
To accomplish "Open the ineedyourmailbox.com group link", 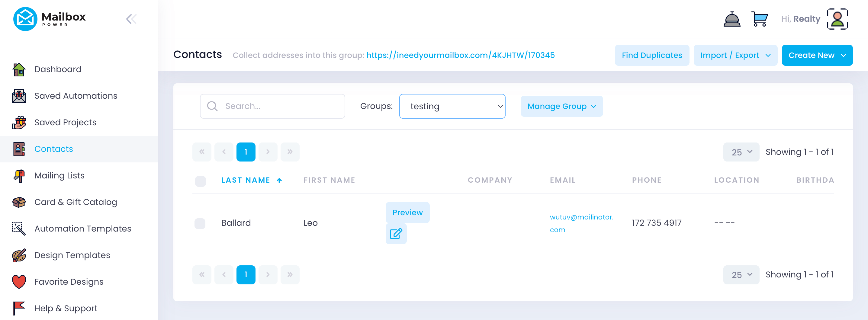I will coord(460,55).
